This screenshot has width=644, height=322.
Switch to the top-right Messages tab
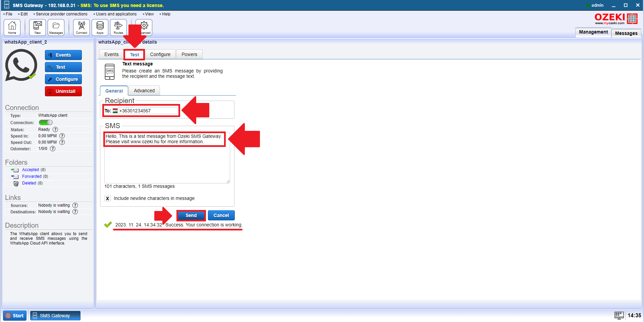pyautogui.click(x=626, y=33)
